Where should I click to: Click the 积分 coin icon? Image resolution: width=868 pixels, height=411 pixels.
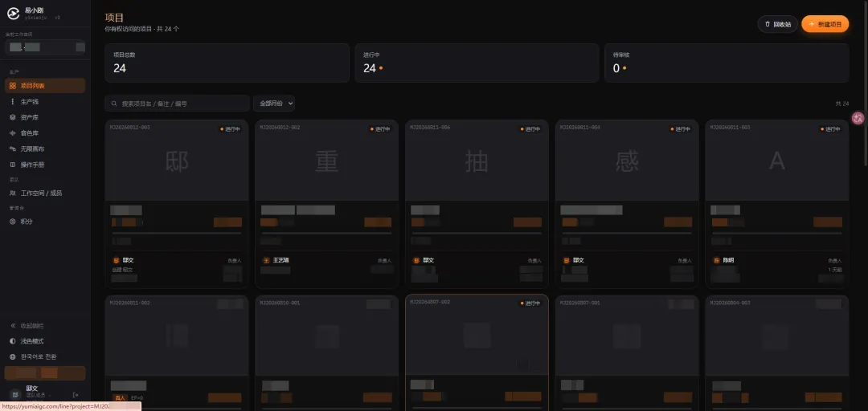click(13, 222)
